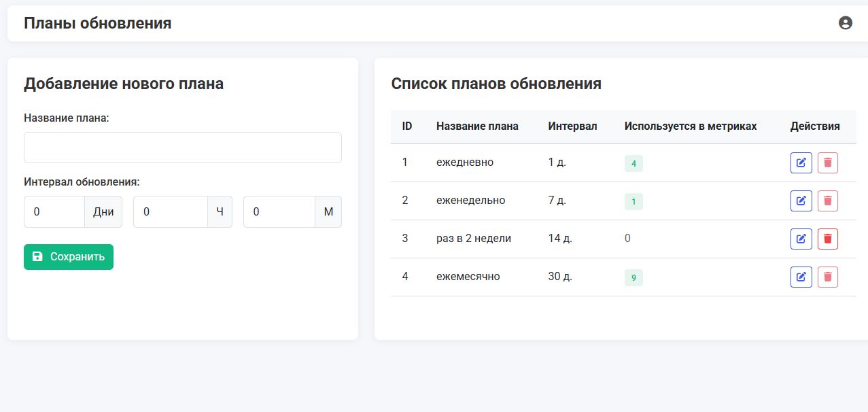The image size is (868, 412).
Task: Click the minutes interval input field
Action: click(x=279, y=212)
